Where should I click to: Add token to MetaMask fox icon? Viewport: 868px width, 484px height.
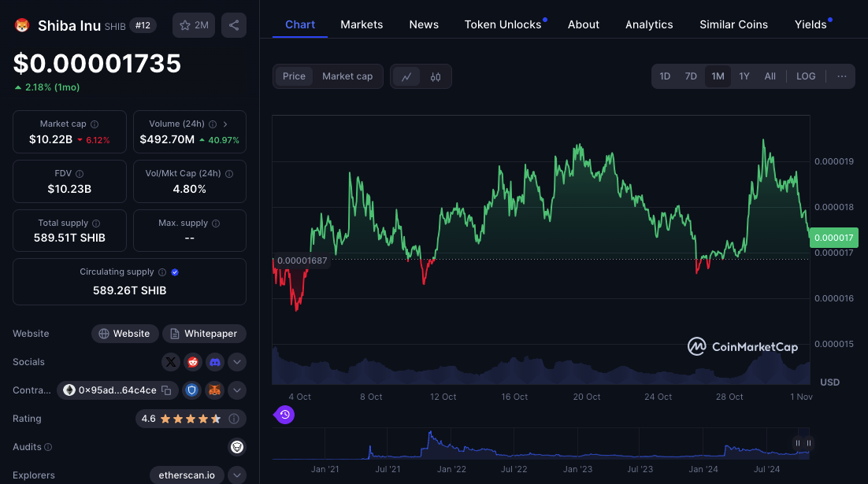tap(214, 390)
